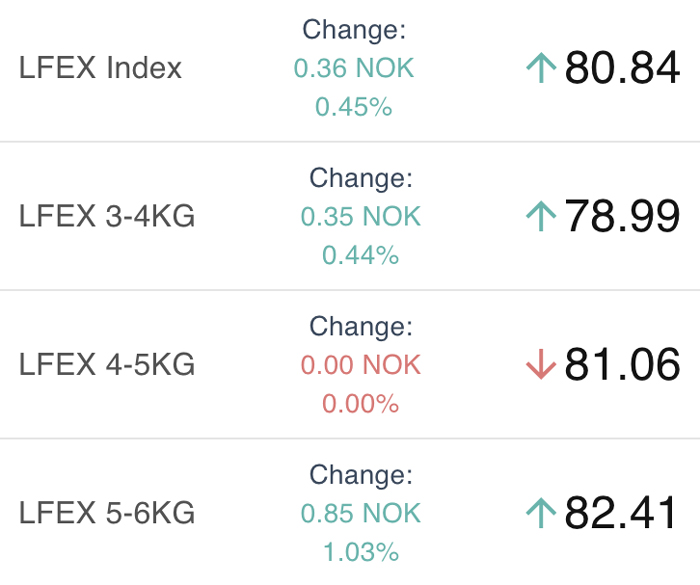700x585 pixels.
Task: Click the 78.99 price value
Action: click(x=622, y=216)
